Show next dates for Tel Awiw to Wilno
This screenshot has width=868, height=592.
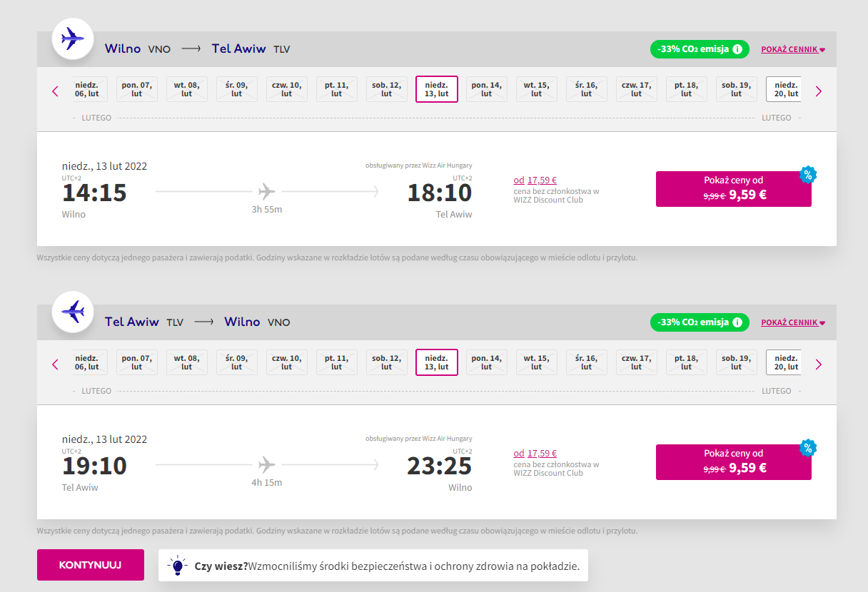(819, 364)
